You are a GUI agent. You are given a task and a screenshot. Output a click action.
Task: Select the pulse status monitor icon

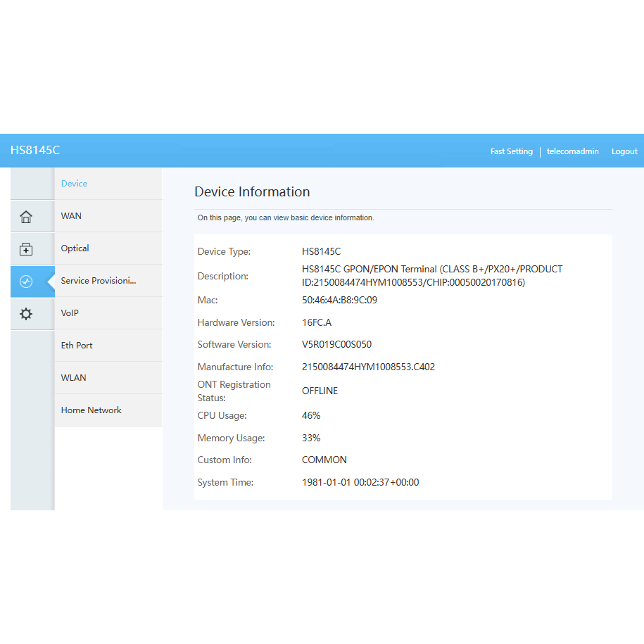click(x=26, y=282)
